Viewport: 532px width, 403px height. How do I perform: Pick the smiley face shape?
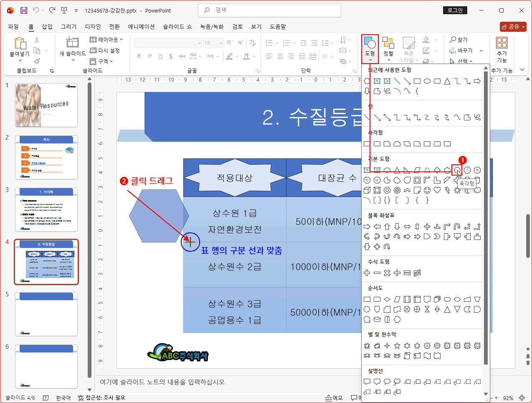[x=427, y=190]
